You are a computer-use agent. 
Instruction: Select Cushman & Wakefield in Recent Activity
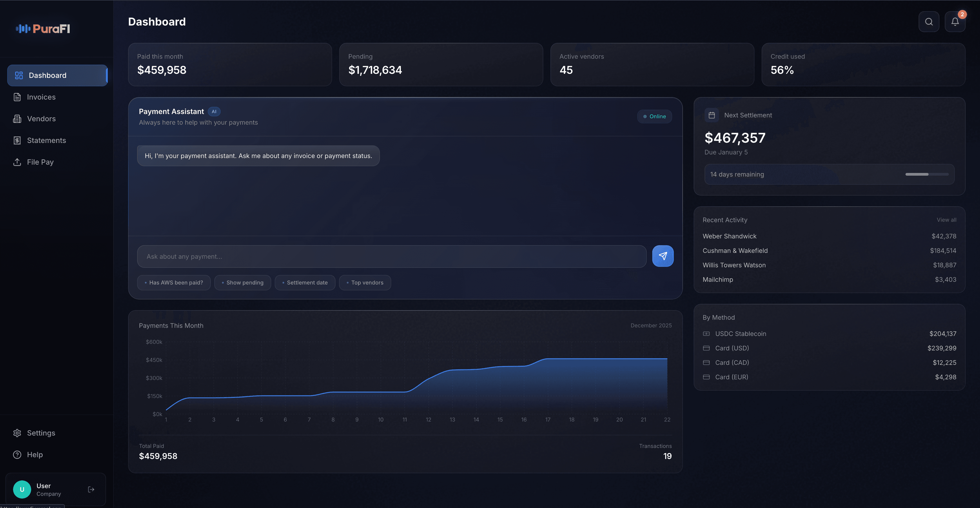point(735,251)
